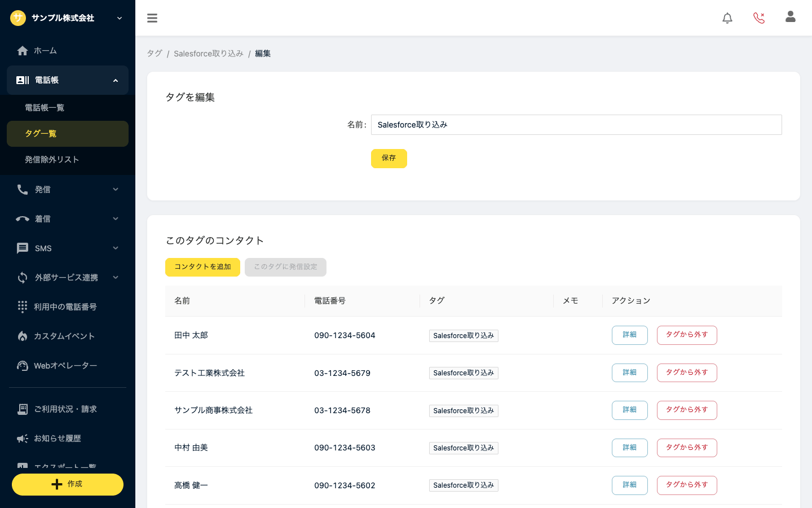This screenshot has width=812, height=508.
Task: Click タグから外す for 田中 太郎
Action: (687, 335)
